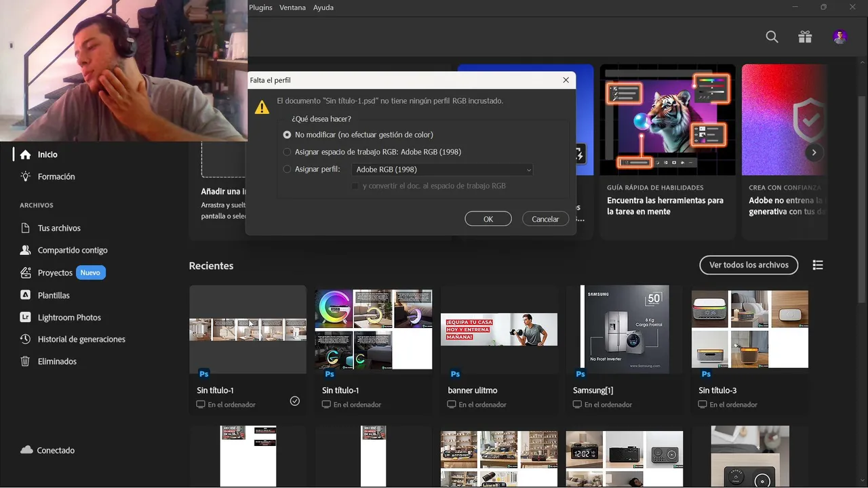The width and height of the screenshot is (868, 488).
Task: Advance the carousel with right chevron
Action: click(x=814, y=152)
